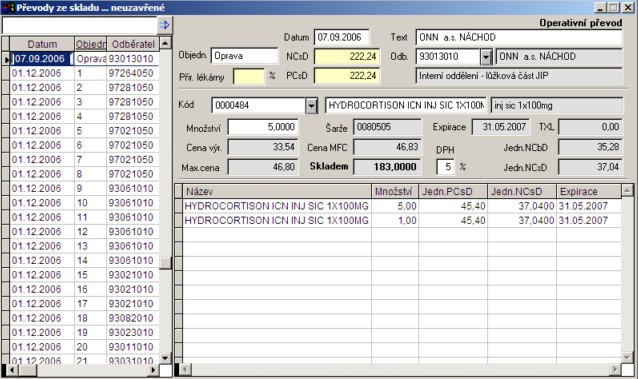
Task: Select order row 15 with 93021010
Action: pos(84,275)
